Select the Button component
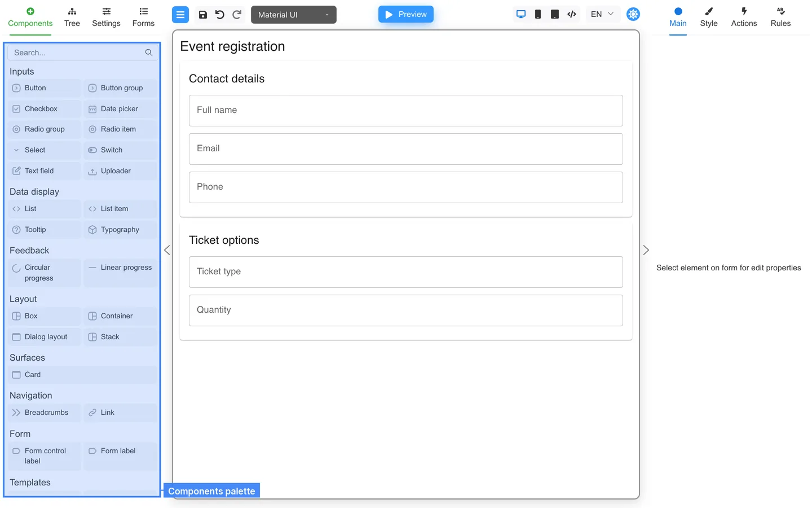This screenshot has height=508, width=812. (44, 88)
